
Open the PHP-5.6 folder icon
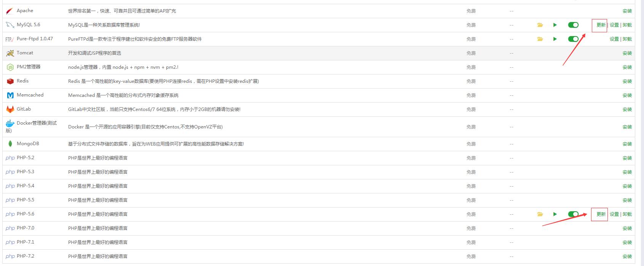coord(540,214)
